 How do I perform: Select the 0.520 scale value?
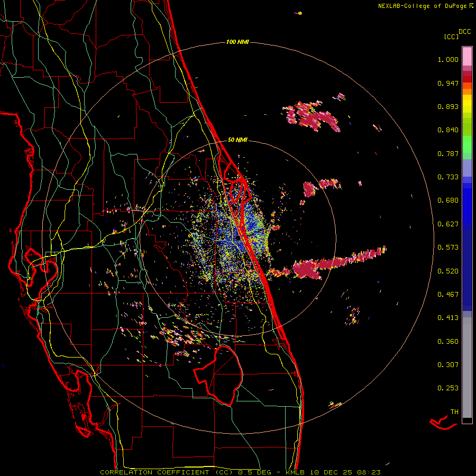[448, 271]
